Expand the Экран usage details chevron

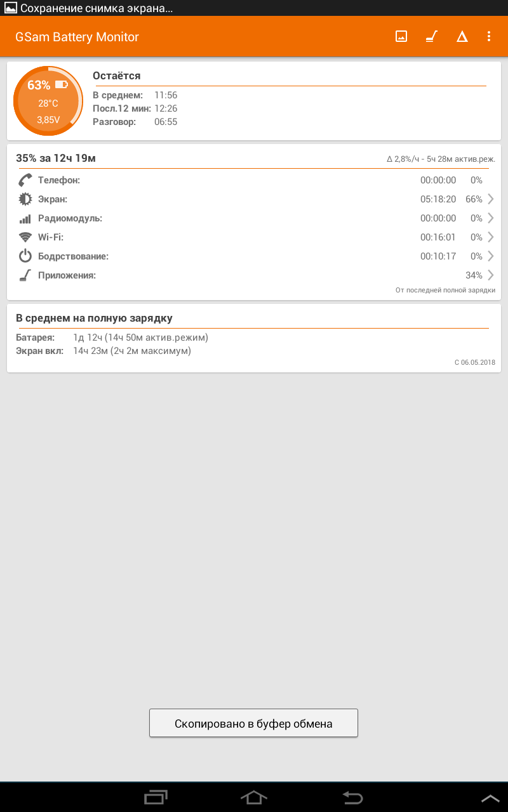click(490, 199)
